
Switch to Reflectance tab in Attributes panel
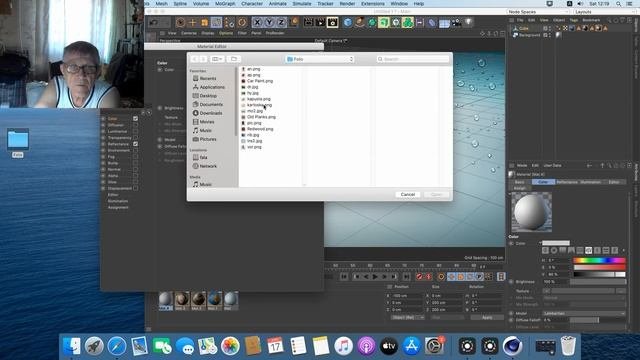point(567,182)
